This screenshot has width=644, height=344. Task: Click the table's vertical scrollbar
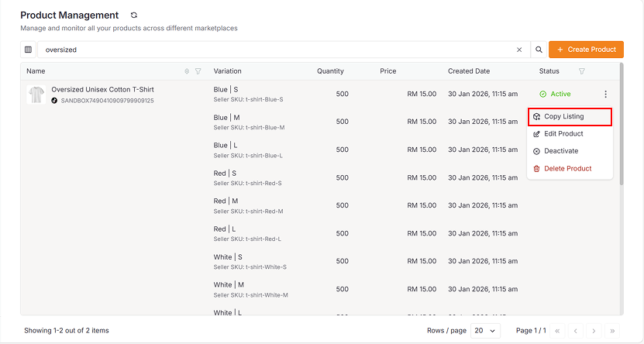pyautogui.click(x=621, y=124)
